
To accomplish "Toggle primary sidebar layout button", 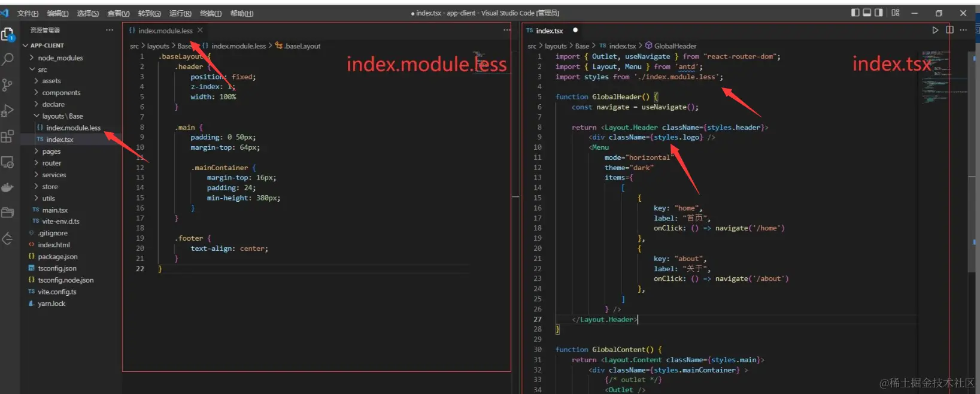I will 855,13.
